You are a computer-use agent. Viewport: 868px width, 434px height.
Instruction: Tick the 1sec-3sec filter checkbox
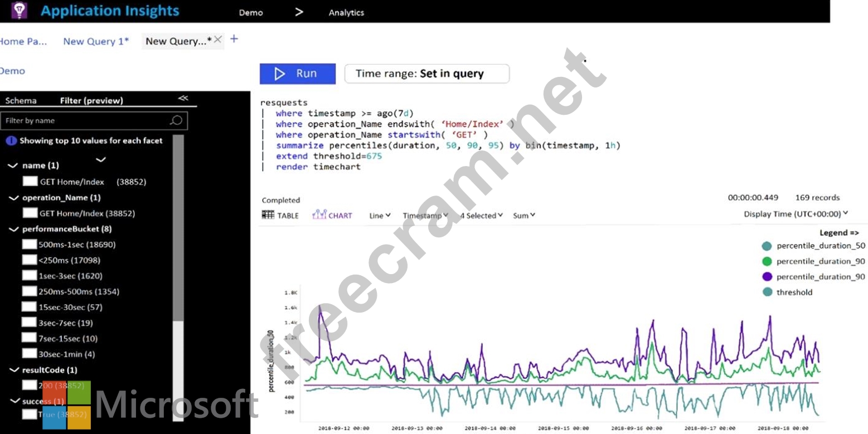pyautogui.click(x=30, y=275)
